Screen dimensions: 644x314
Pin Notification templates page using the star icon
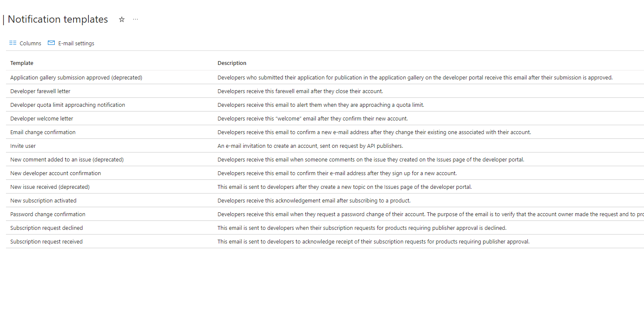click(122, 19)
